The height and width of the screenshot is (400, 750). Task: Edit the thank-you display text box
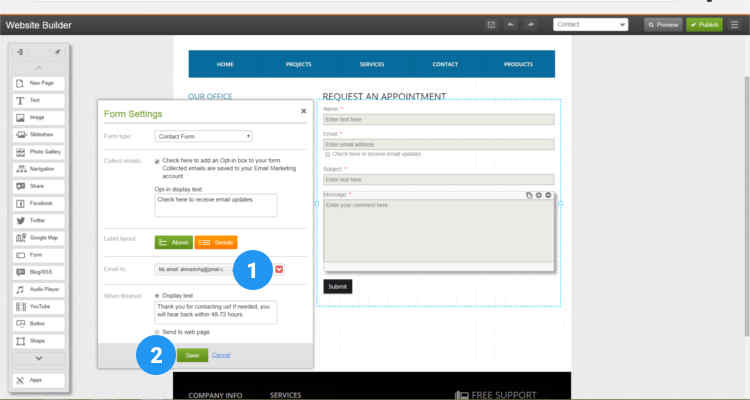216,312
